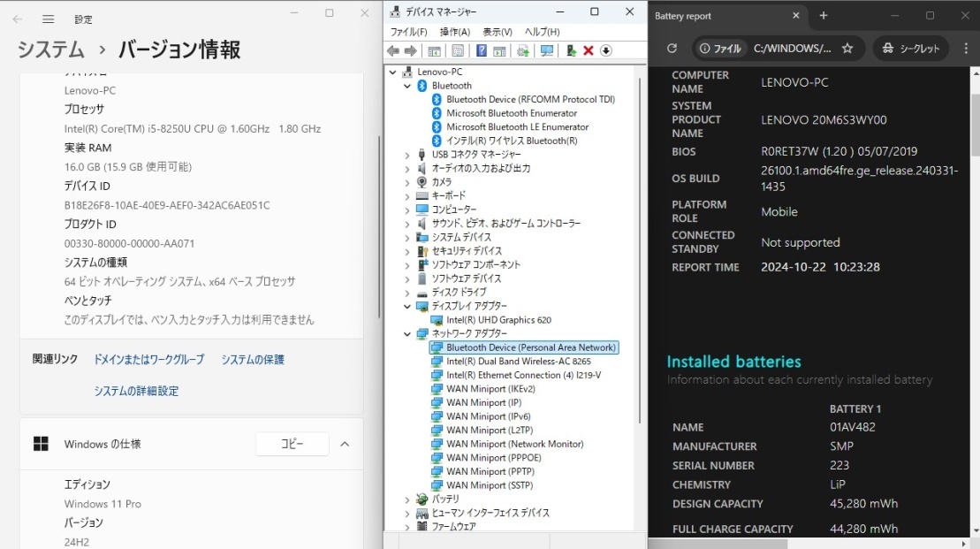Click the Enable device green-arrow toolbar icon
This screenshot has height=549, width=980.
coord(571,50)
